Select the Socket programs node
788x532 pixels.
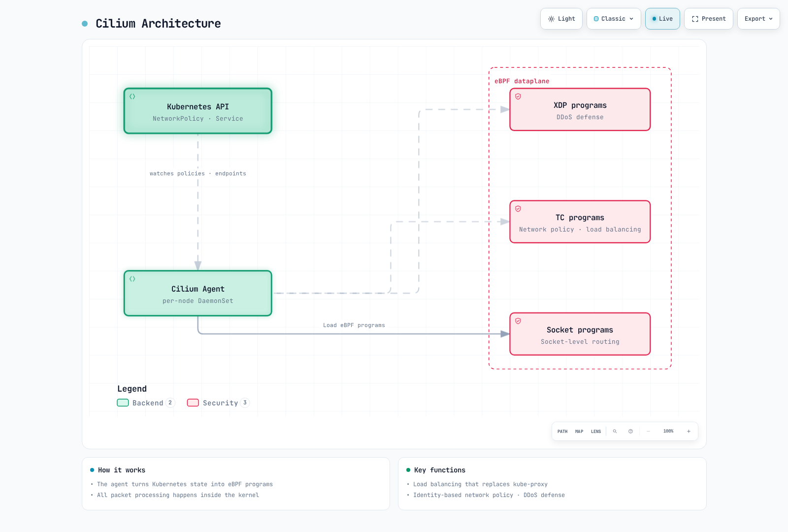580,334
